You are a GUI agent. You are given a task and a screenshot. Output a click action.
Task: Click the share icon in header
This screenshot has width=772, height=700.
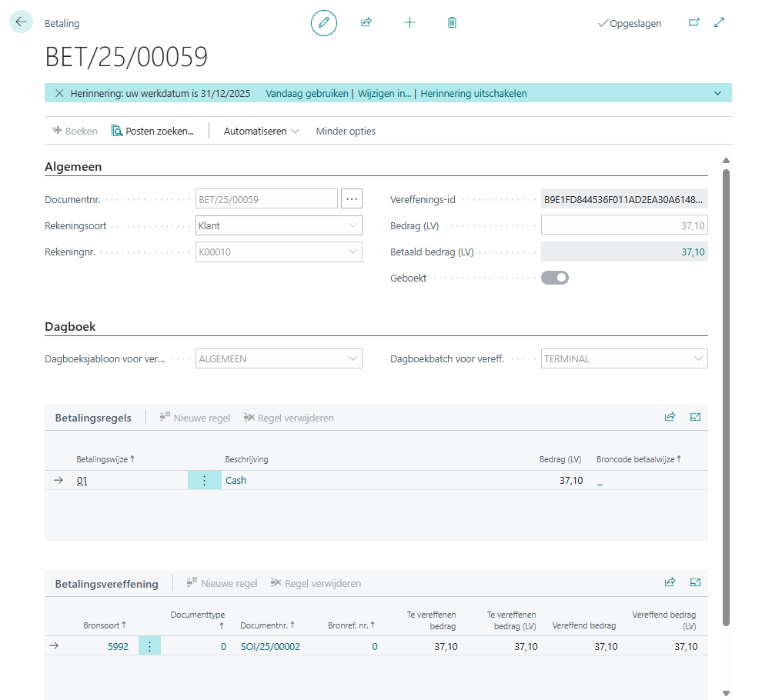pyautogui.click(x=366, y=23)
